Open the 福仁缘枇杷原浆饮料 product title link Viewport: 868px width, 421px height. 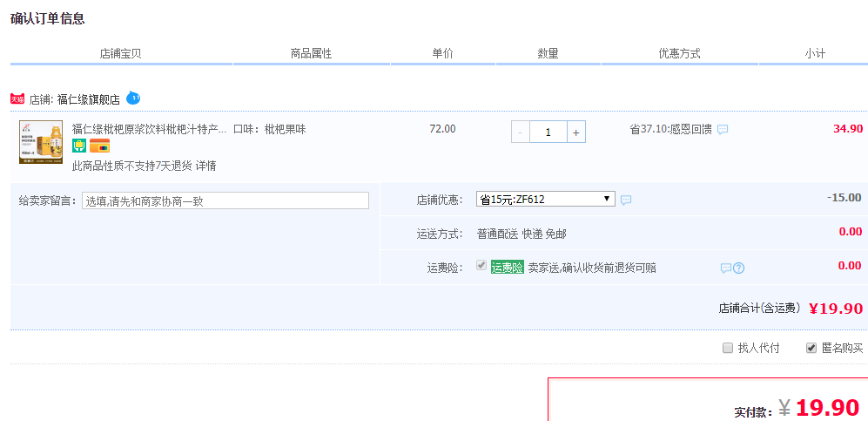[x=149, y=129]
